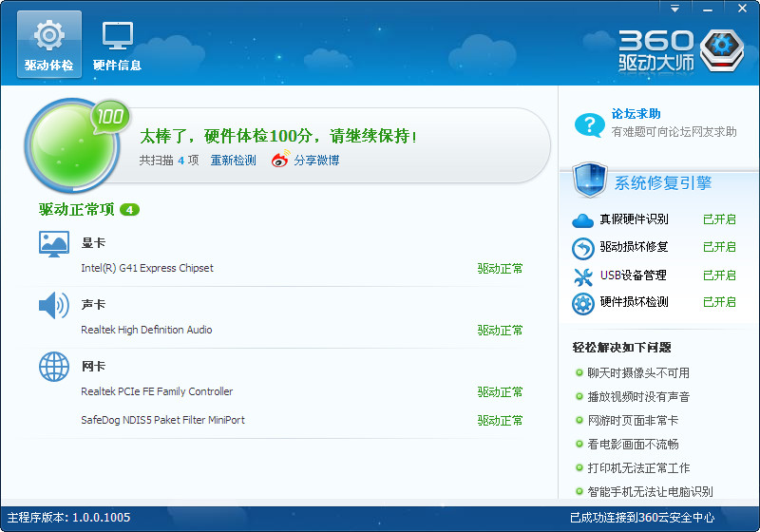Toggle USB设备管理 已开启 status
This screenshot has width=760, height=532.
[x=719, y=275]
